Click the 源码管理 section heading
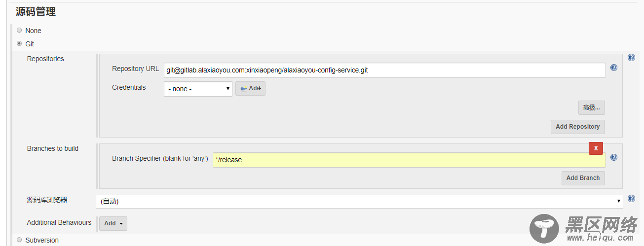This screenshot has width=644, height=246. pyautogui.click(x=36, y=12)
